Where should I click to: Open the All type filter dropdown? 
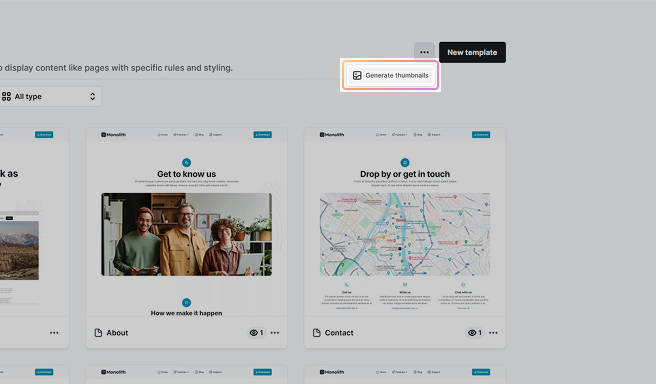[50, 97]
